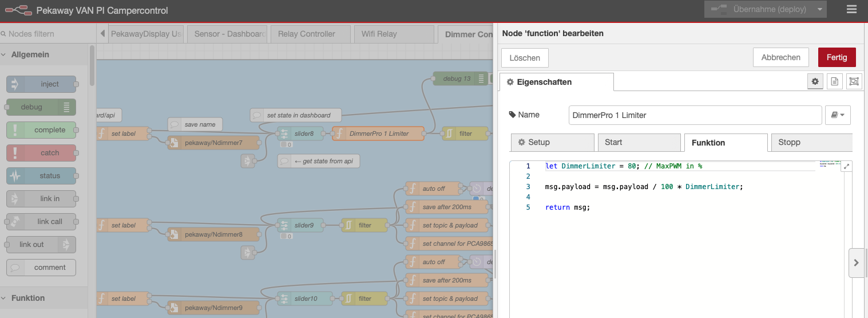
Task: Click the Fertig button
Action: coord(837,58)
